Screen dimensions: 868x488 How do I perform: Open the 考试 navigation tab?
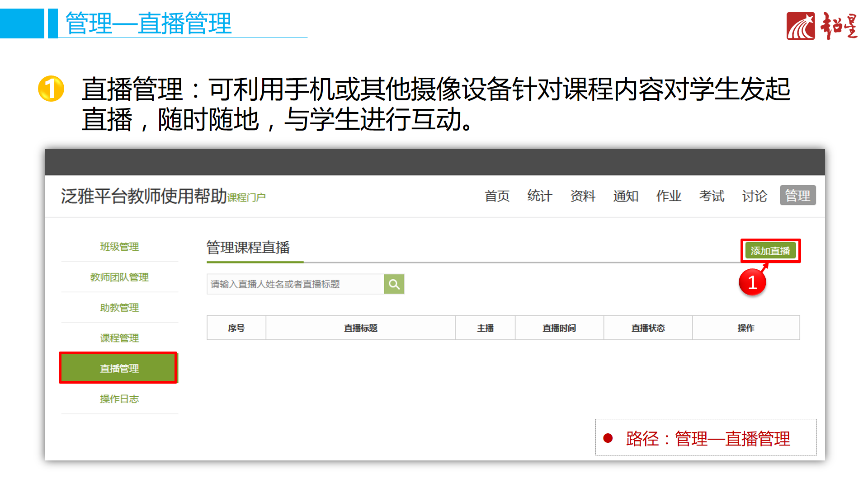tap(712, 196)
